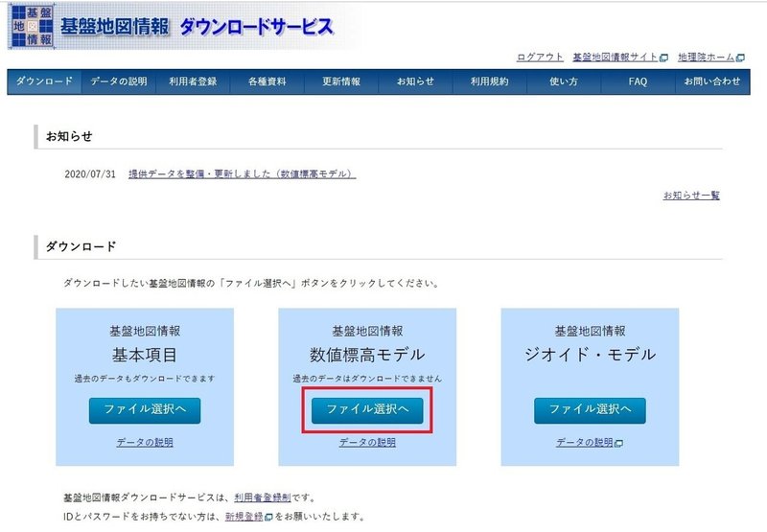Click the ジオイド・モデル card title

pos(590,355)
